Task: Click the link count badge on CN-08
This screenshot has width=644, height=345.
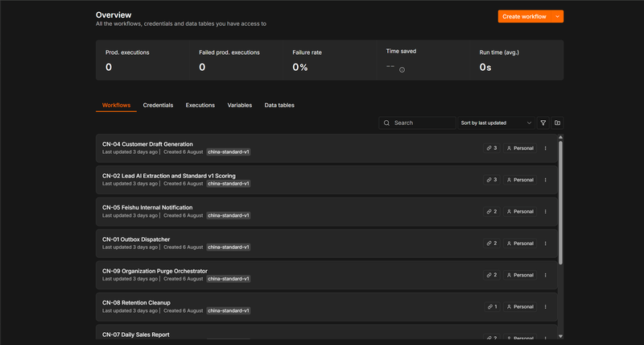Action: (492, 307)
